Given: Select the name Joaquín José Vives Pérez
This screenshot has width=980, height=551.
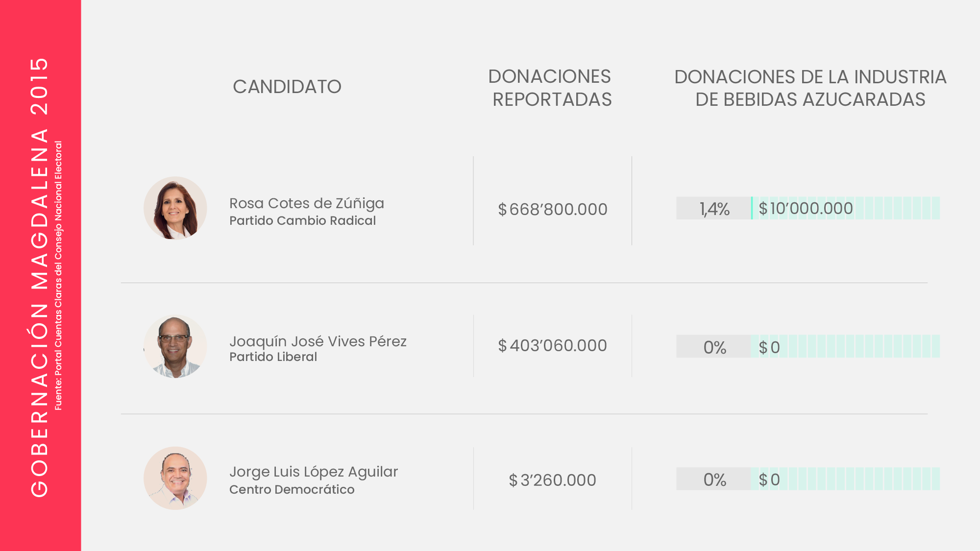Looking at the screenshot, I should tap(318, 341).
